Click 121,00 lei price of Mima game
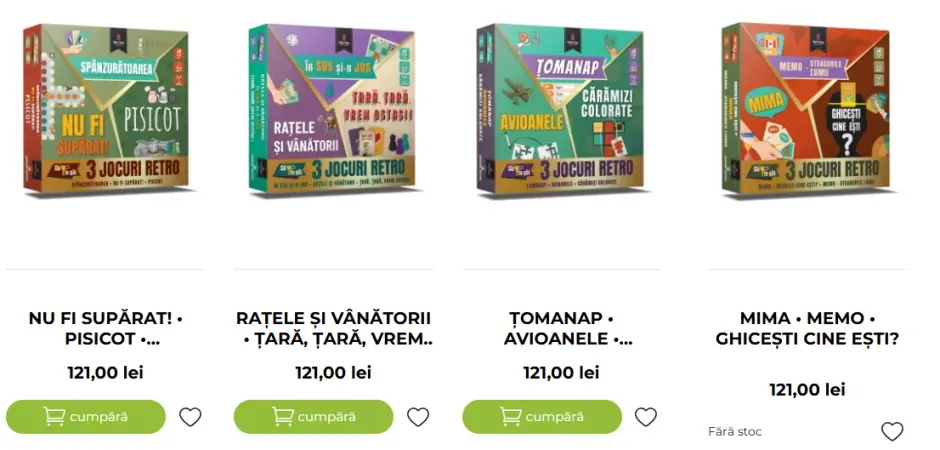Viewport: 940px width, 450px height. 808,390
